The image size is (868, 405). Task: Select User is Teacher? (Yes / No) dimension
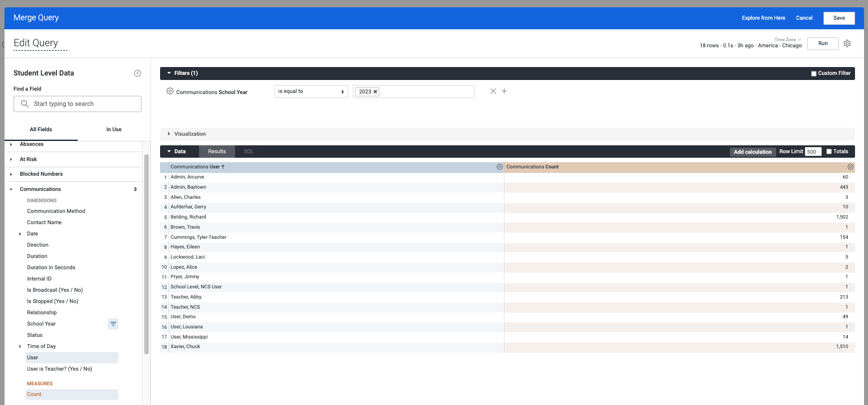click(59, 369)
